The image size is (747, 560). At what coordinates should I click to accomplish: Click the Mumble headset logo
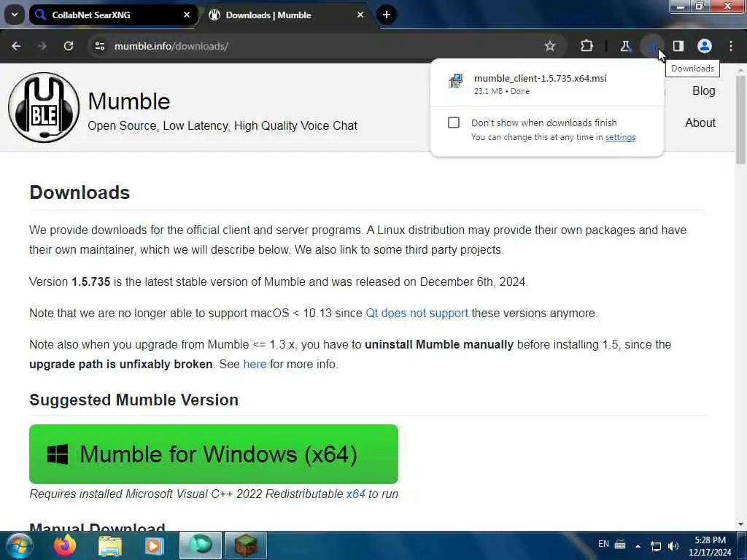(x=43, y=107)
